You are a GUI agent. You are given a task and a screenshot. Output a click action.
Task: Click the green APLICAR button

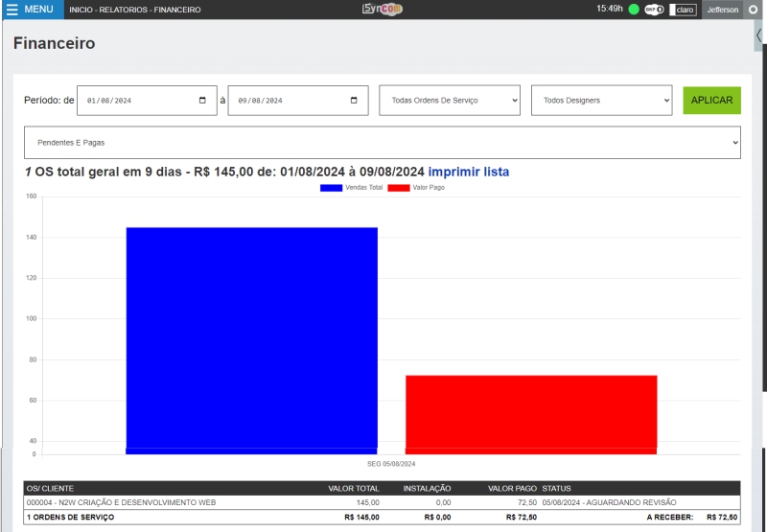[x=711, y=101]
